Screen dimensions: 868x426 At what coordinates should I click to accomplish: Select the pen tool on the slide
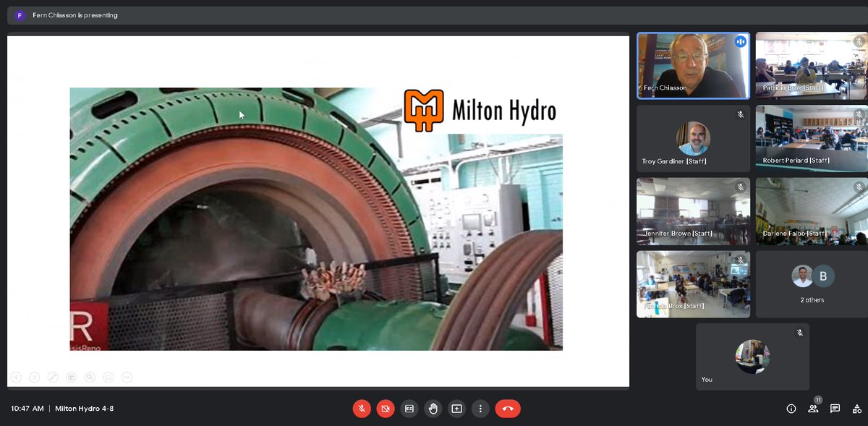(53, 377)
